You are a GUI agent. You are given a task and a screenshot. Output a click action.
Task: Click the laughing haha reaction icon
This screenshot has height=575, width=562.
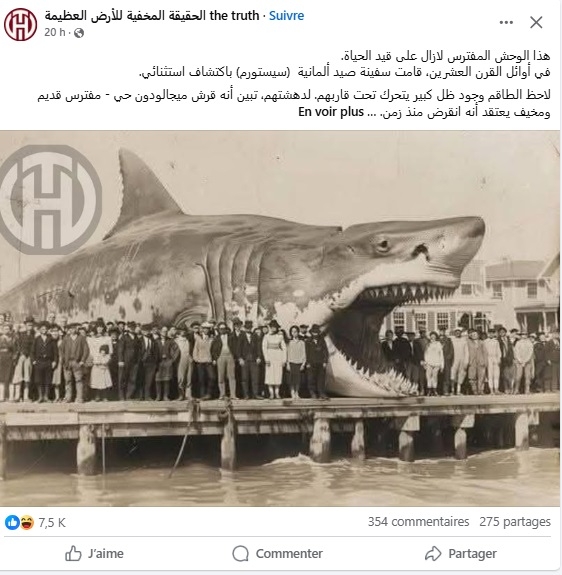coord(27,522)
